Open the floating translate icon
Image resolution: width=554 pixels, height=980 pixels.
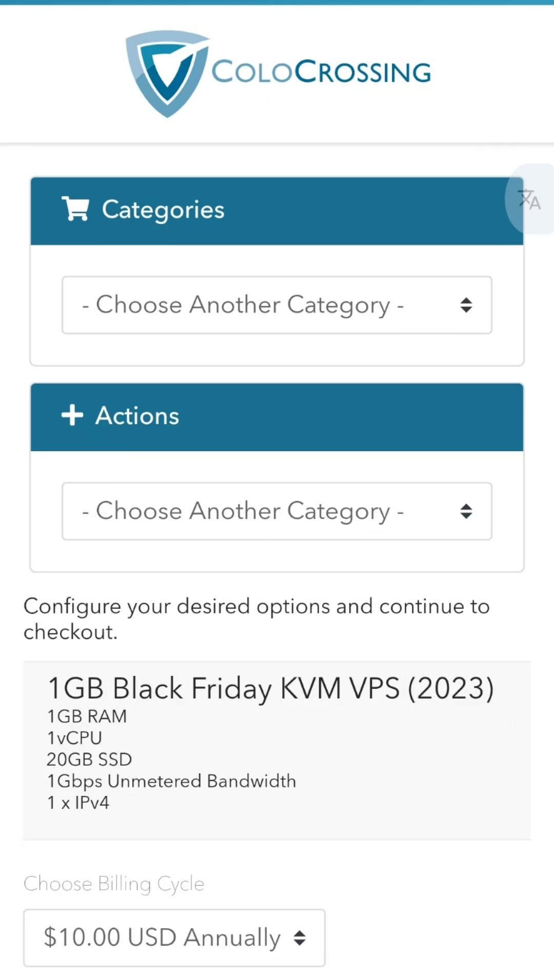[x=530, y=199]
